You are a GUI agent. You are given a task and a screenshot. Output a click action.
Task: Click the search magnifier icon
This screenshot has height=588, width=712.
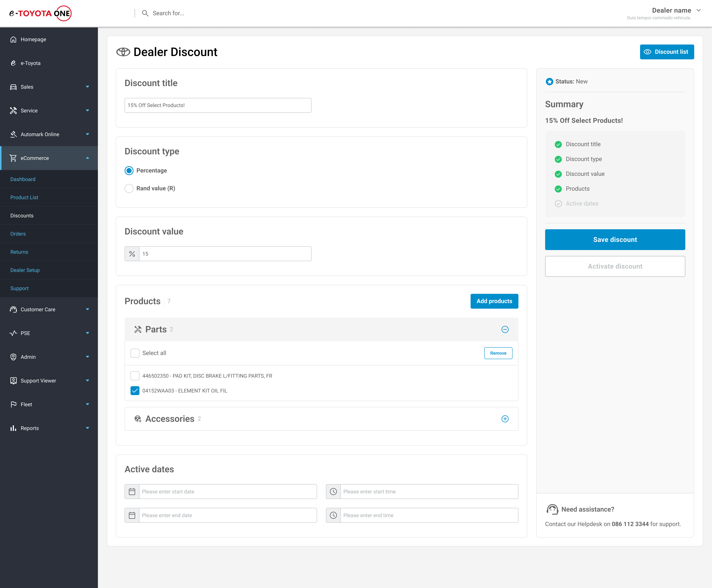coord(145,13)
